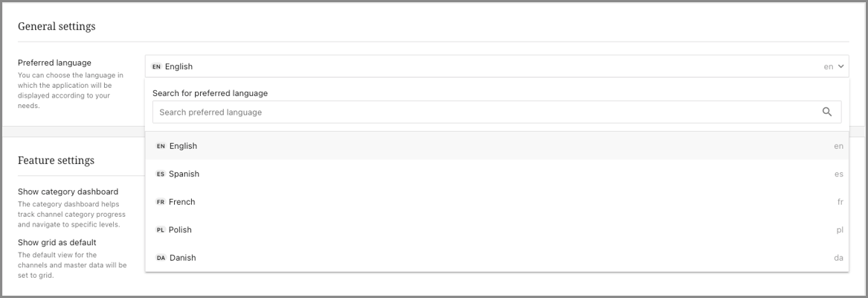Screen dimensions: 868x298
Task: Click the 'da' code on Danish row
Action: [x=838, y=258]
